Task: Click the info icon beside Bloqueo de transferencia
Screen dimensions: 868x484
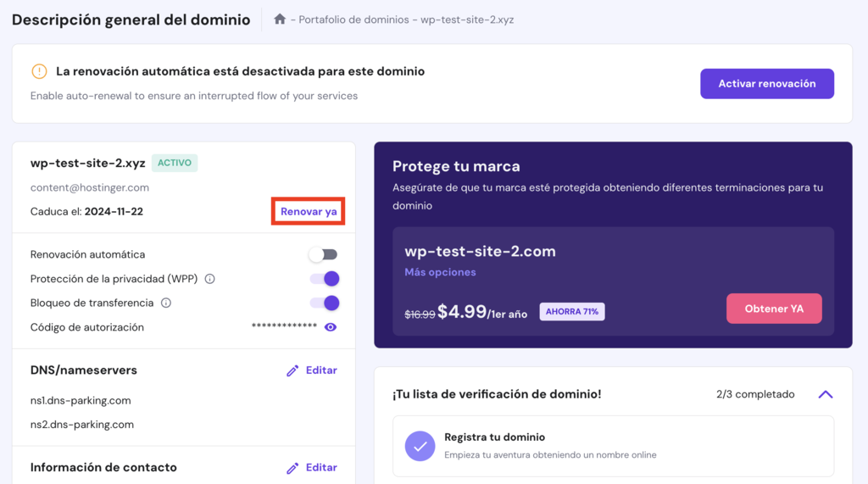Action: click(x=166, y=303)
